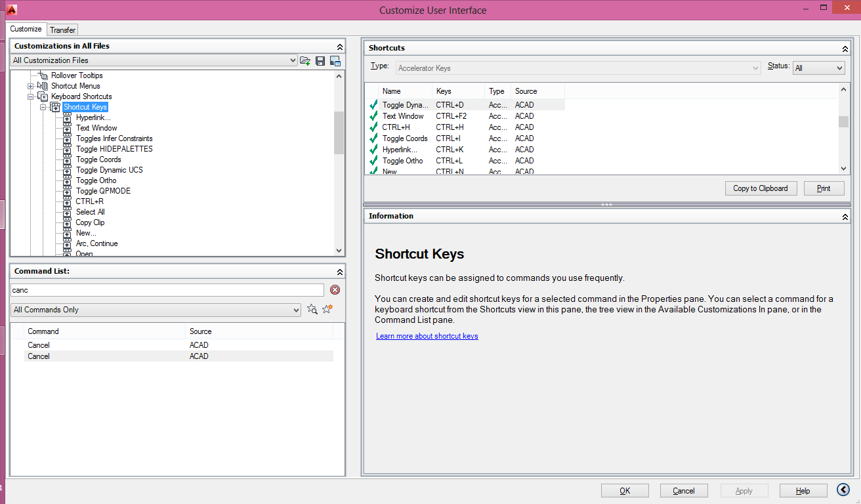Open the Learn more about shortcut keys link
861x504 pixels.
coord(427,336)
